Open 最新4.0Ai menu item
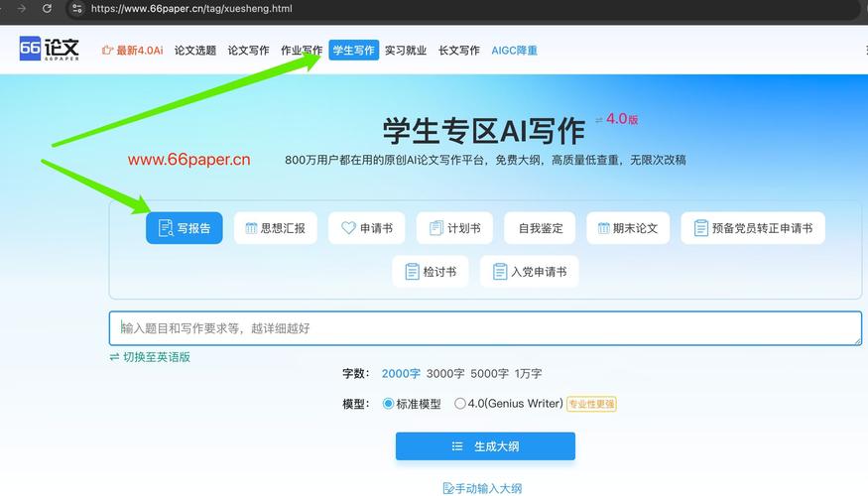868x496 pixels. coord(132,51)
